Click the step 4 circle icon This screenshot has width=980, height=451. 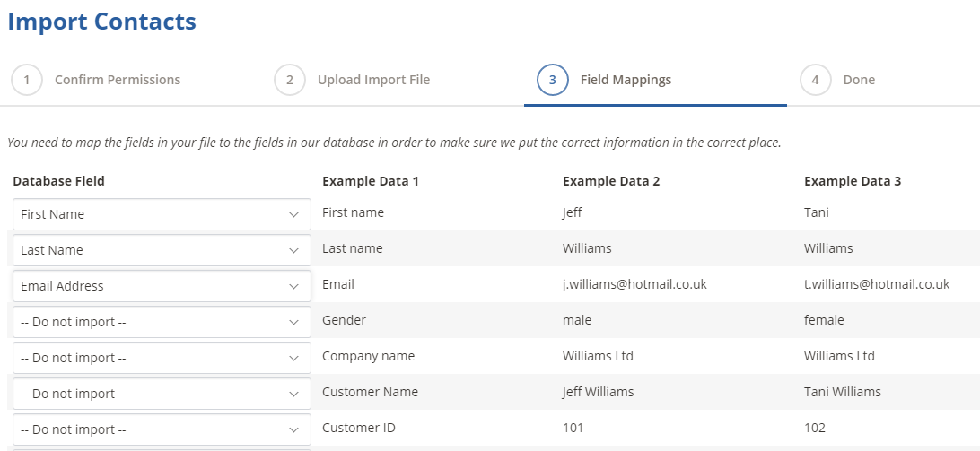[815, 80]
